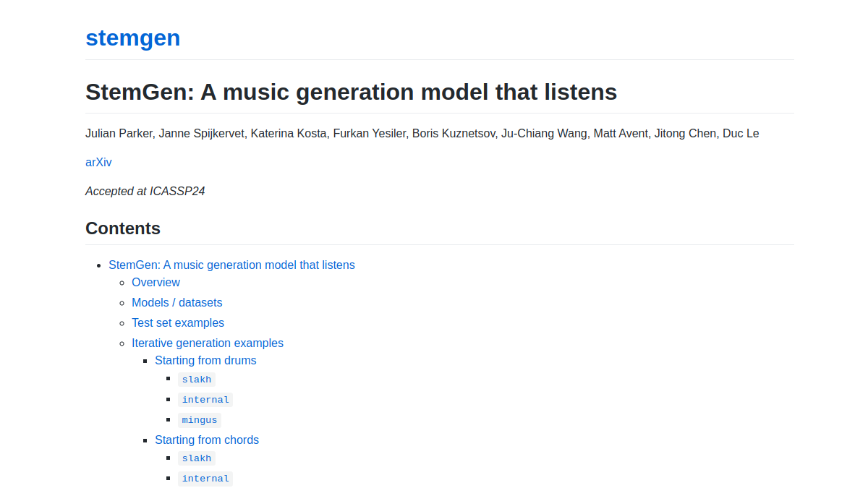The height and width of the screenshot is (488, 868).
Task: Click author name Duc Le
Action: 741,133
